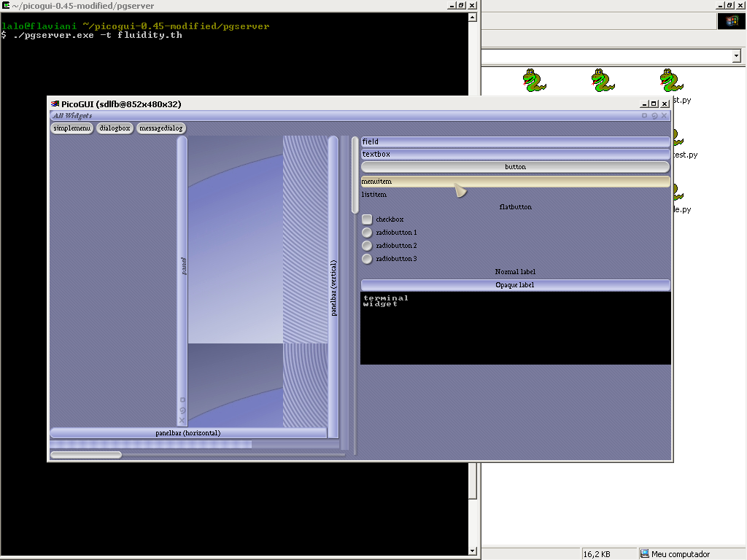
Task: Click the vertical 'panel' title bar
Action: click(182, 281)
